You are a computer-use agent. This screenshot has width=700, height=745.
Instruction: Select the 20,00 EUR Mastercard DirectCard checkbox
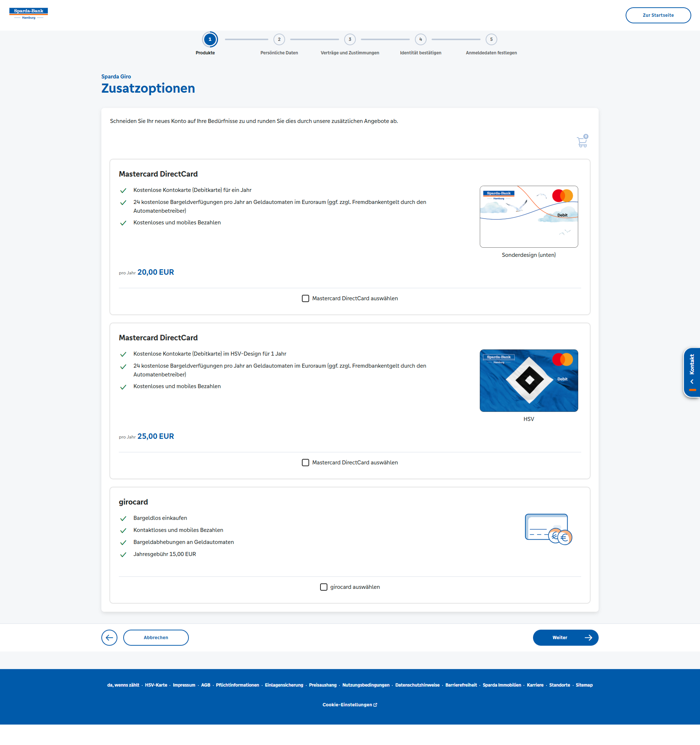pyautogui.click(x=305, y=298)
